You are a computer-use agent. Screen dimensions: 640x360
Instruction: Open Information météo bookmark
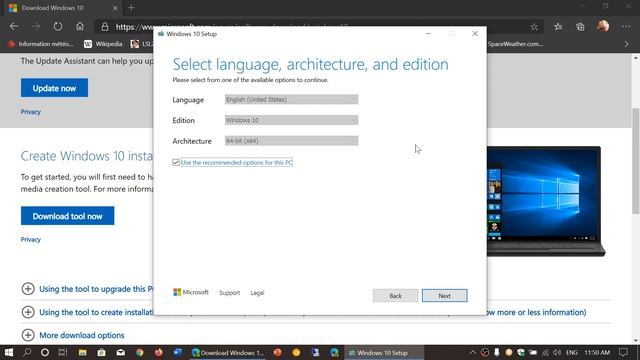click(x=41, y=44)
